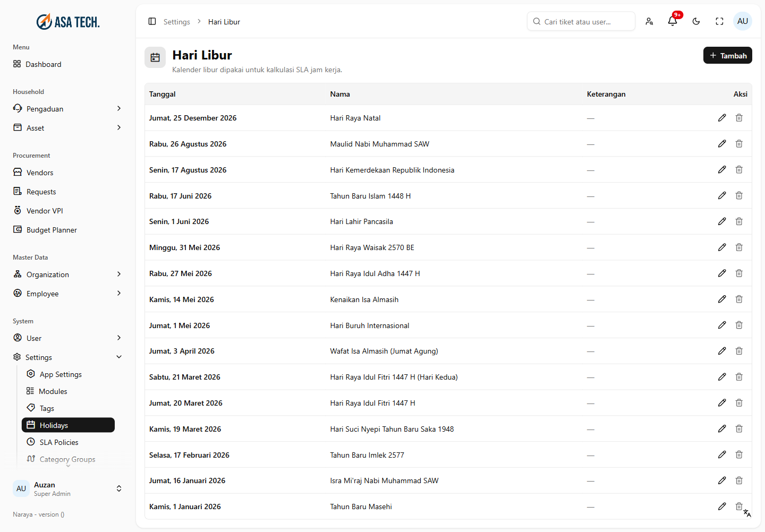Edit Isra Mi'raj Nabi Muhammad SAW
The image size is (765, 532).
coord(722,480)
